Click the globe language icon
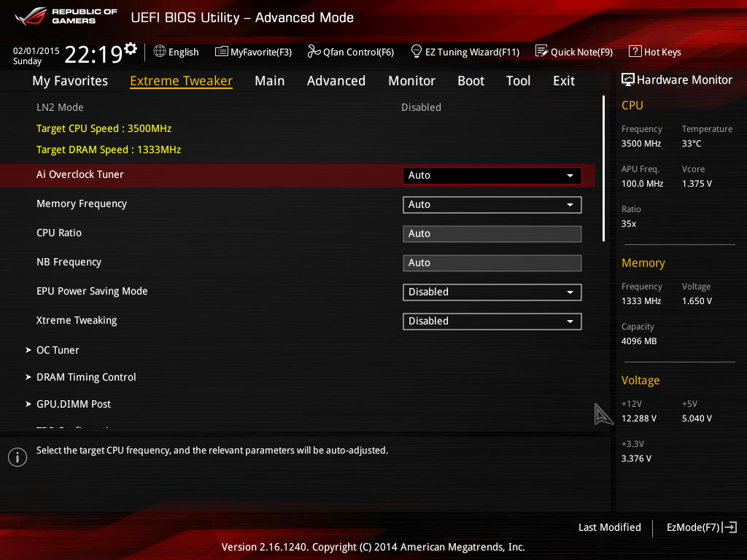The height and width of the screenshot is (560, 747). [160, 51]
